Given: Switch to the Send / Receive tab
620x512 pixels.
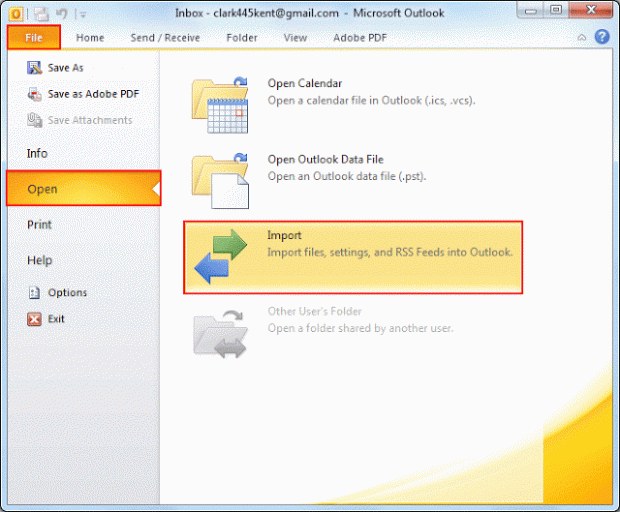Looking at the screenshot, I should coord(165,38).
